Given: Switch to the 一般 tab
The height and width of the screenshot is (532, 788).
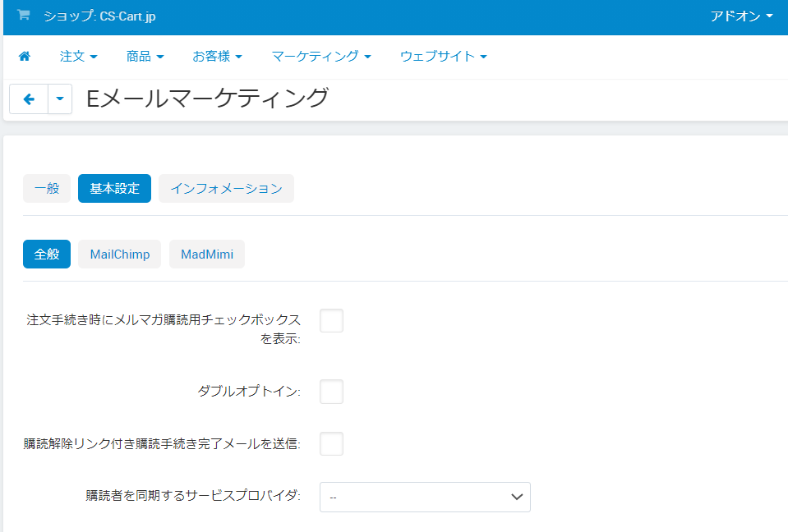Looking at the screenshot, I should click(x=47, y=188).
